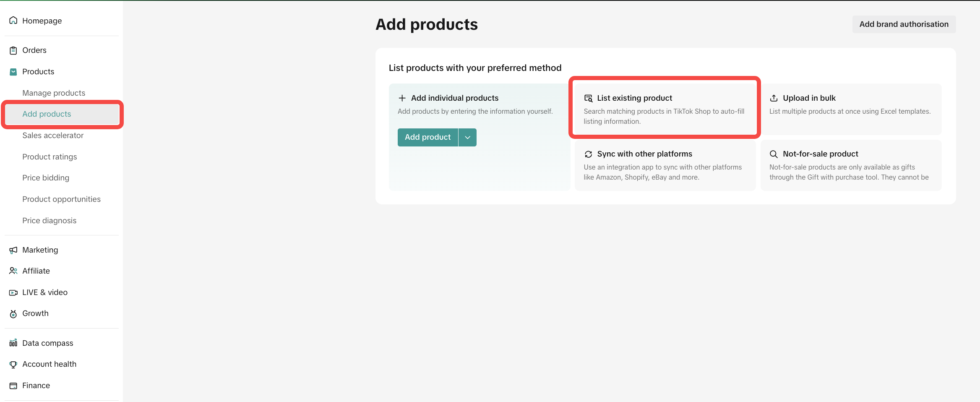Click the Marketing megaphone icon
The width and height of the screenshot is (980, 402).
(x=13, y=250)
